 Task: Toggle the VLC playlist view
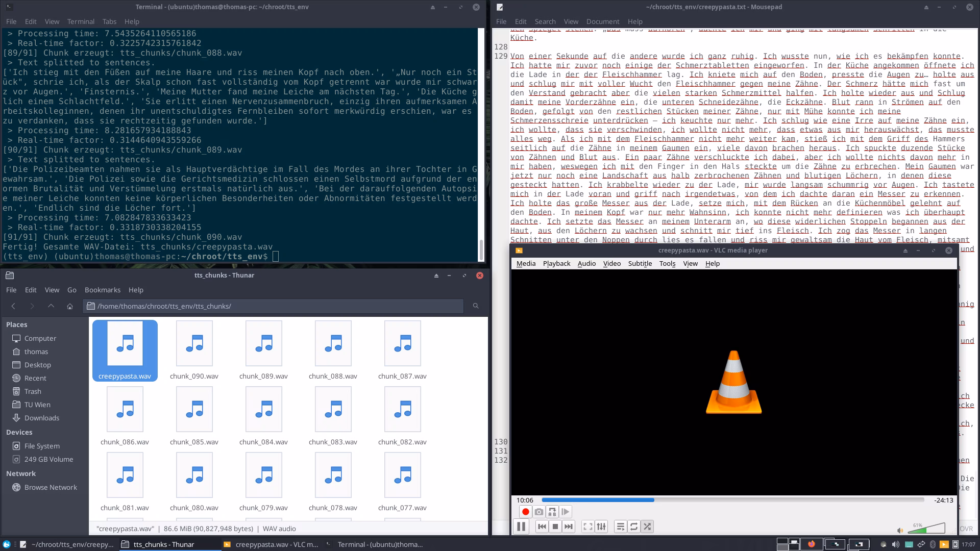tap(620, 527)
